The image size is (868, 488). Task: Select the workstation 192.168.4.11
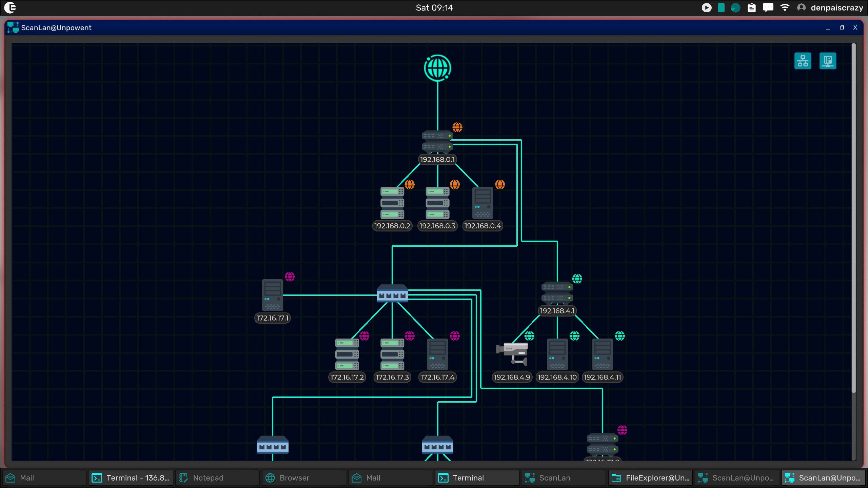[603, 354]
